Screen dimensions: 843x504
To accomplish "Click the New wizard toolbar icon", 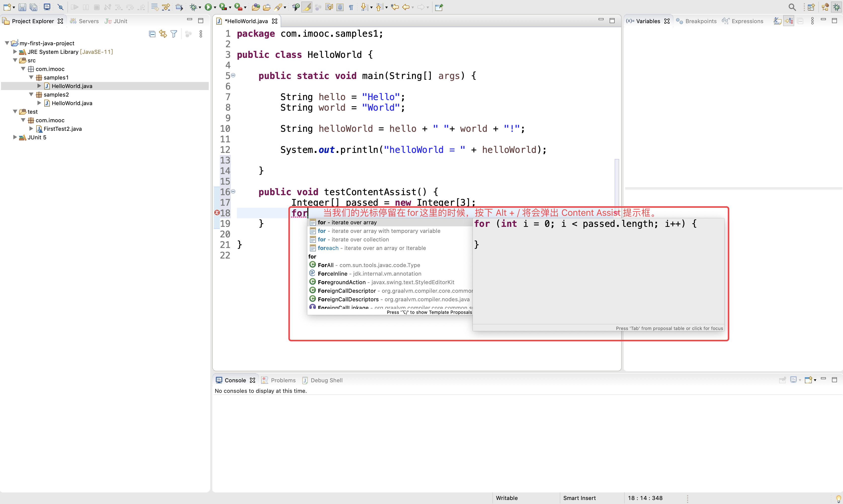I will point(7,7).
